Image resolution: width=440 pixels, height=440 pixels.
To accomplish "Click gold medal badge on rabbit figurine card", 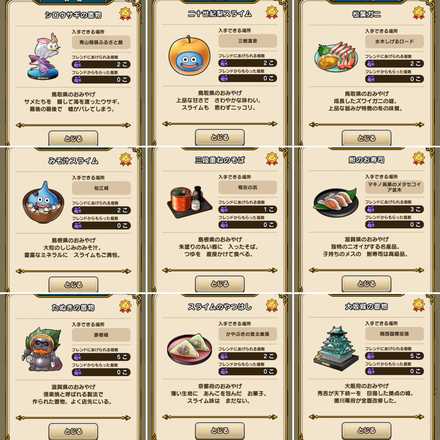I will pyautogui.click(x=125, y=13).
